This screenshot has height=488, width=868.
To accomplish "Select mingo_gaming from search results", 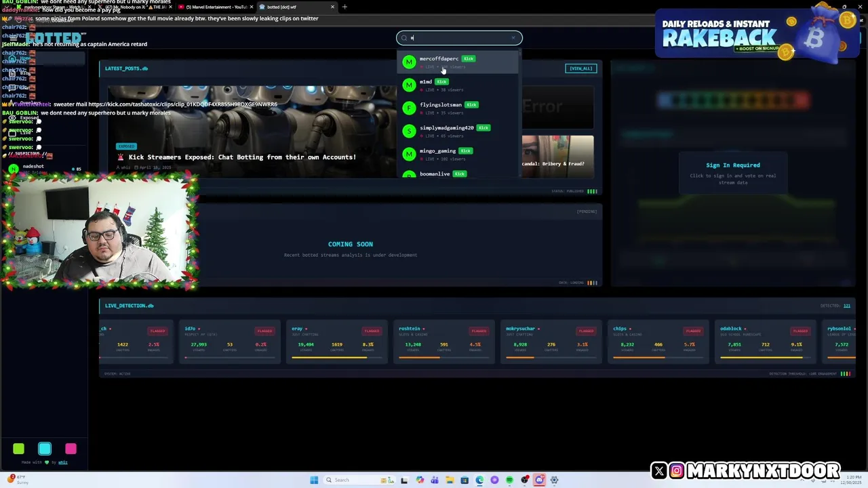I will tap(458, 155).
